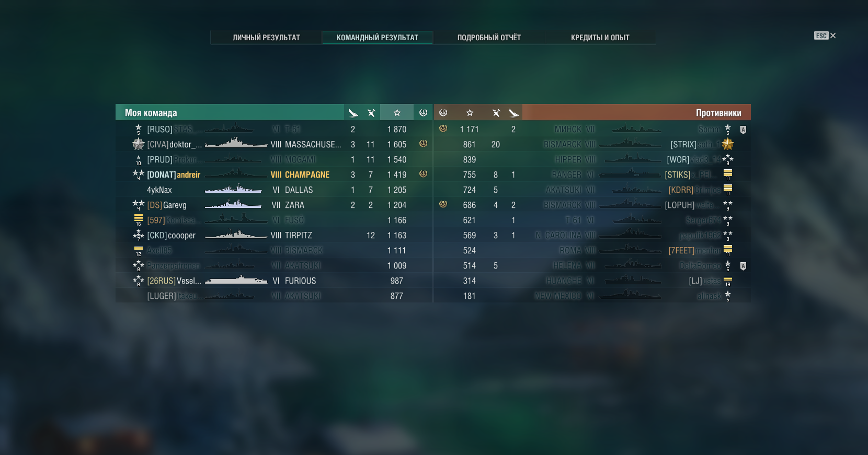Image resolution: width=868 pixels, height=455 pixels.
Task: Sort opponents by star experience icon
Action: point(470,113)
